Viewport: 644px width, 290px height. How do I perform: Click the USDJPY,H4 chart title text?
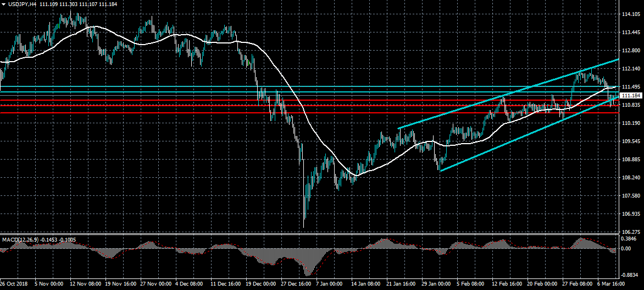tap(21, 4)
